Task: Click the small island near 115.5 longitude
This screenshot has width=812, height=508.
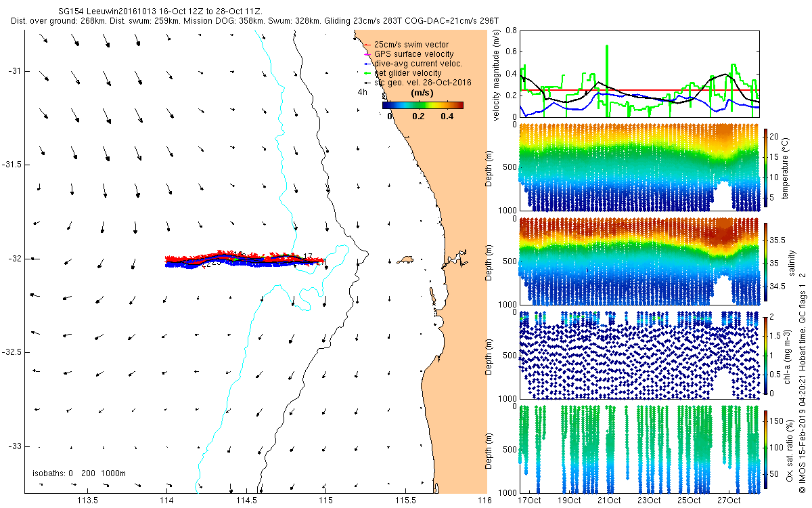Action: tap(406, 259)
